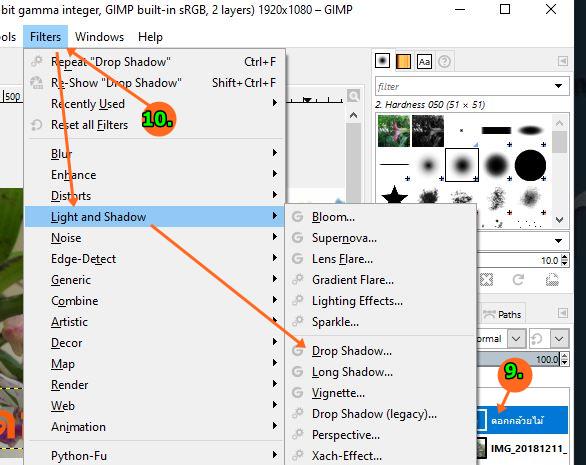
Task: Open dropdown beside the mode switch icon
Action: [x=559, y=339]
